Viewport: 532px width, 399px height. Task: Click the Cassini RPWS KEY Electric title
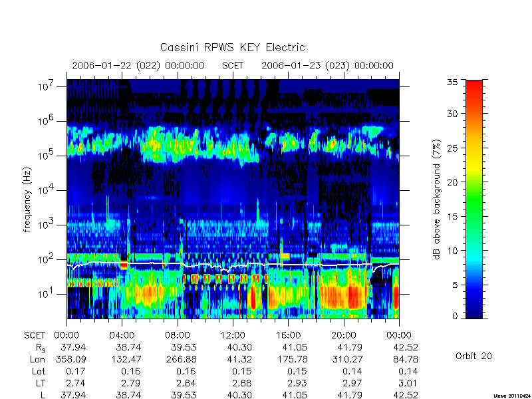coord(232,47)
